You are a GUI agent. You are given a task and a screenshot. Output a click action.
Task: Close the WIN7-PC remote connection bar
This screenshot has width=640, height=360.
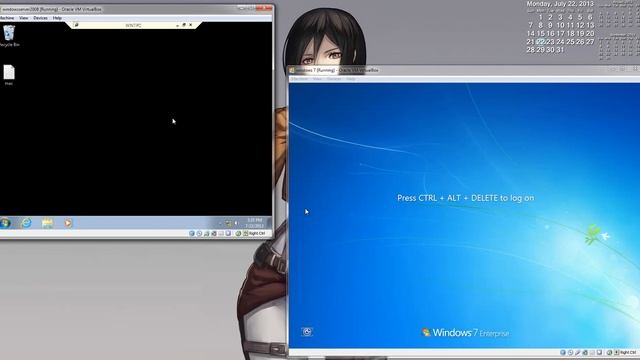click(190, 25)
